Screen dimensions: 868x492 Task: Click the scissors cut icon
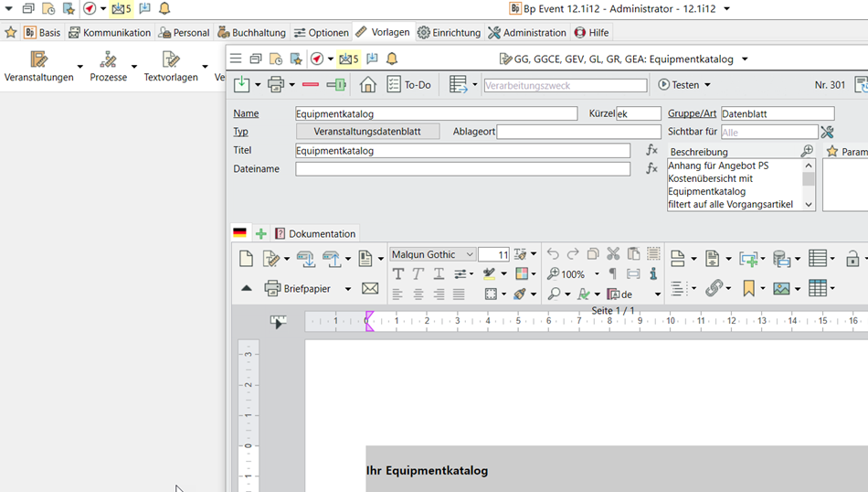coord(613,254)
